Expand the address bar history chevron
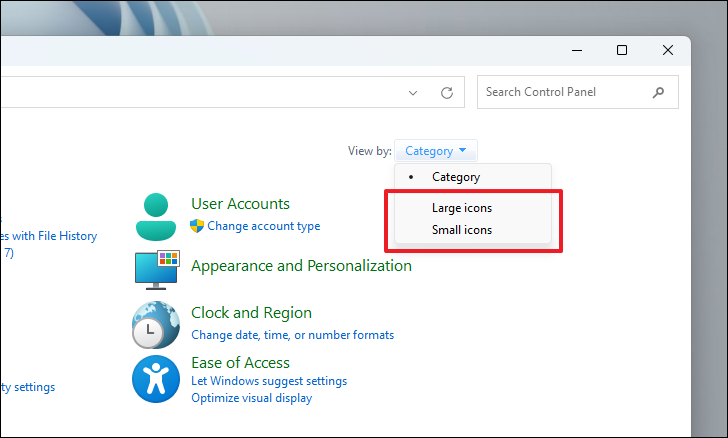Viewport: 728px width, 438px height. [x=413, y=93]
